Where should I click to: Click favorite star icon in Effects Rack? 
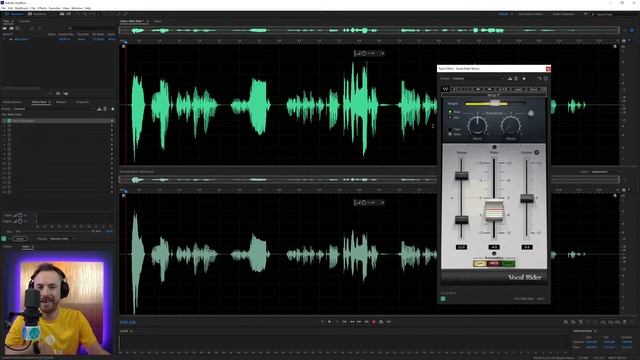[113, 109]
